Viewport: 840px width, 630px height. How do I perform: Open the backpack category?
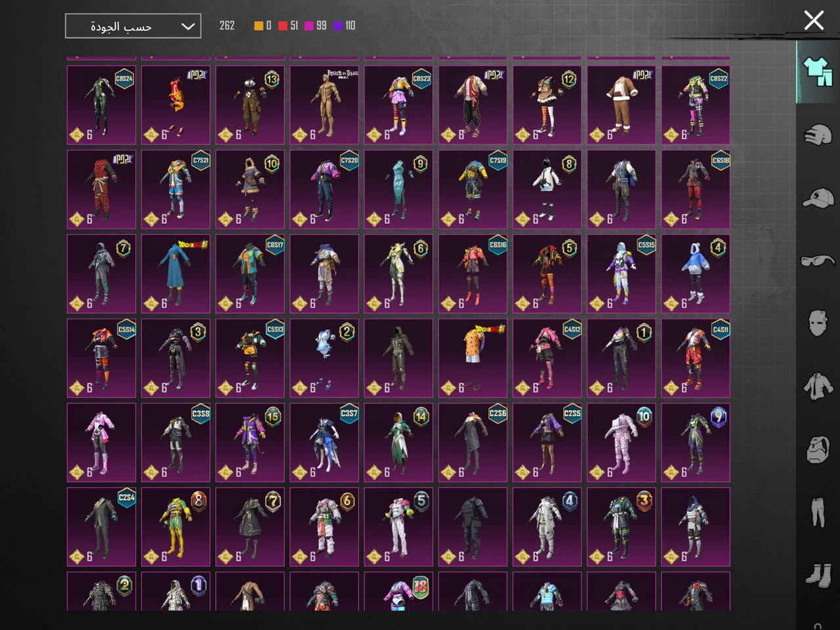coord(817,450)
